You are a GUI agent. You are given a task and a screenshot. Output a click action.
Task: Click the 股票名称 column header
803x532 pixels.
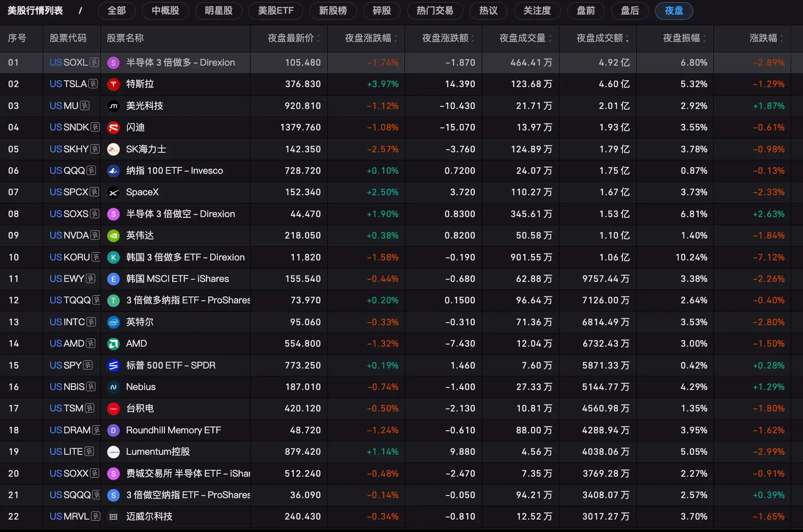[x=125, y=38]
